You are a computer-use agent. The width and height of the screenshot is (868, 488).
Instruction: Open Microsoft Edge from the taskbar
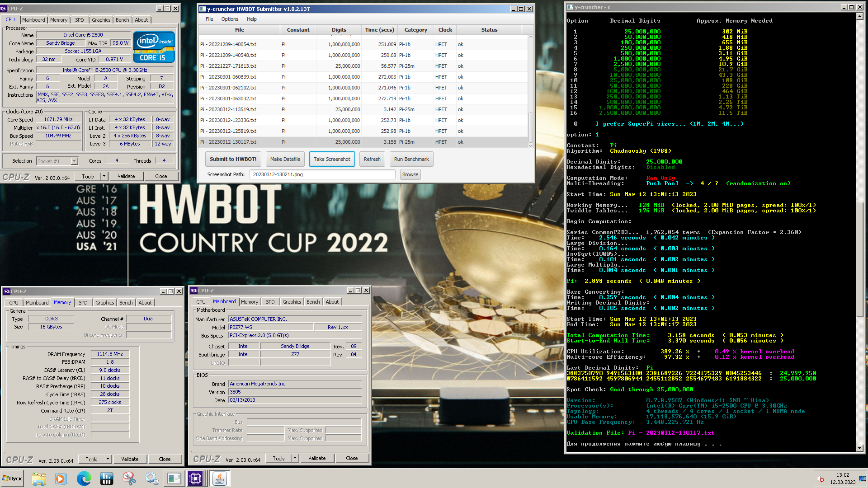coord(84,479)
